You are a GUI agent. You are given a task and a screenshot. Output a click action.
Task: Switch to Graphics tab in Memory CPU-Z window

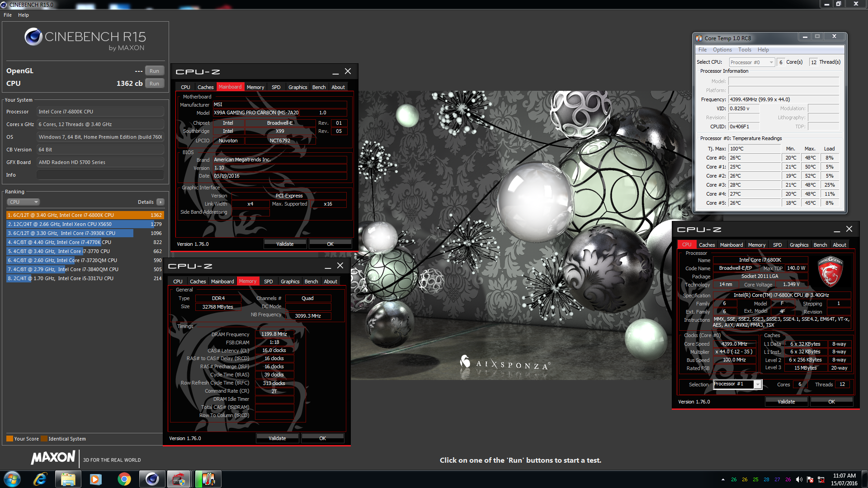(290, 282)
